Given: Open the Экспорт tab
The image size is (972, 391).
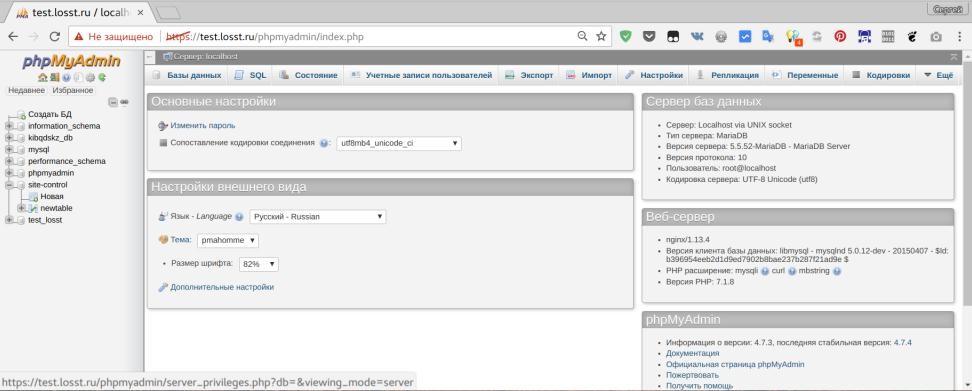Looking at the screenshot, I should [529, 75].
